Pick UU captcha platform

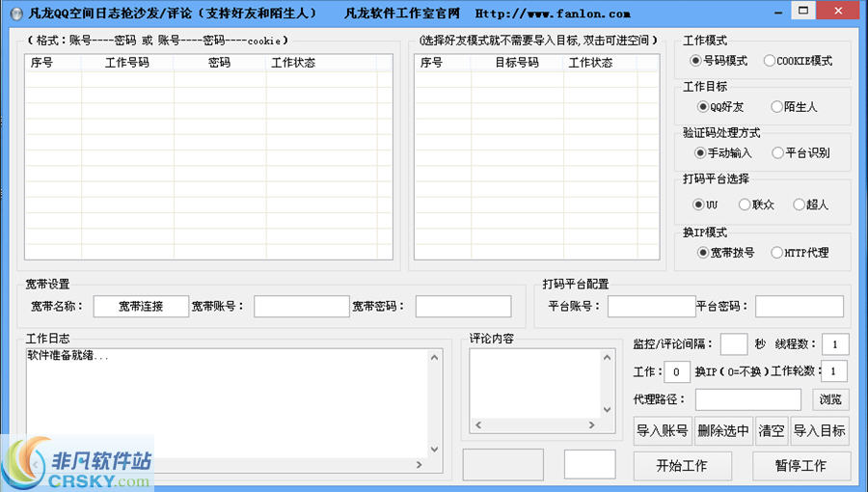705,205
